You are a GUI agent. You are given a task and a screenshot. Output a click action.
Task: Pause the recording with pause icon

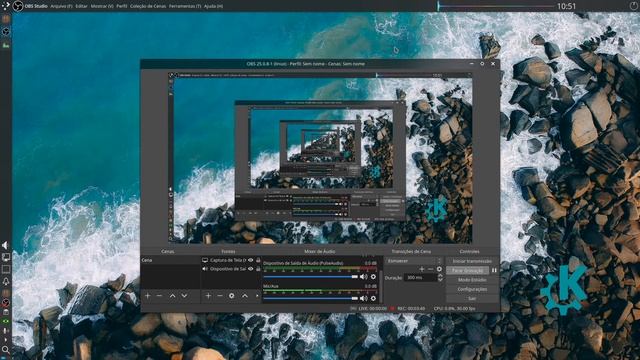494,270
